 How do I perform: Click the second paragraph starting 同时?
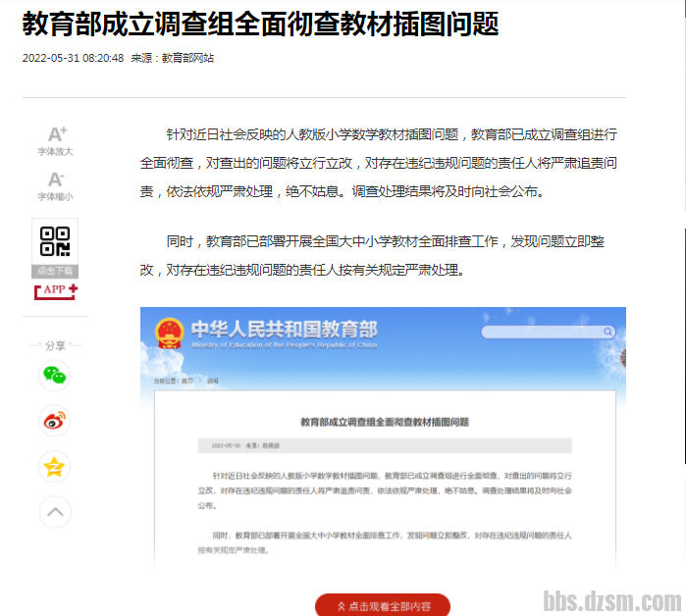(378, 255)
